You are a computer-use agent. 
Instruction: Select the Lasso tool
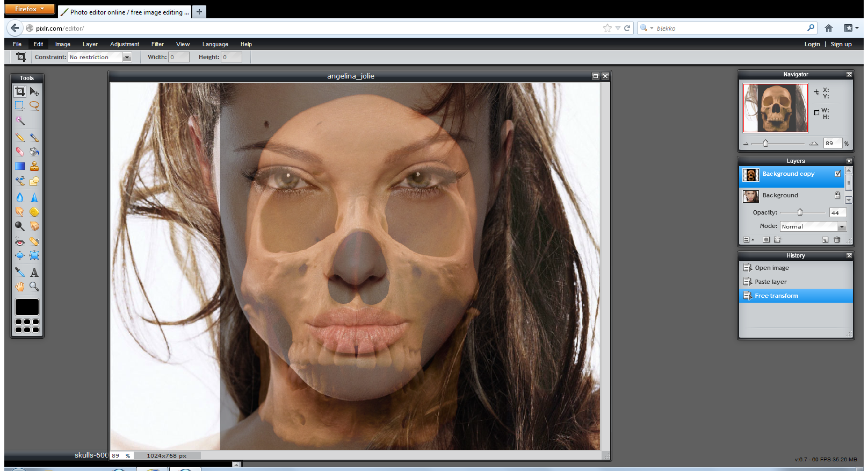pos(34,106)
